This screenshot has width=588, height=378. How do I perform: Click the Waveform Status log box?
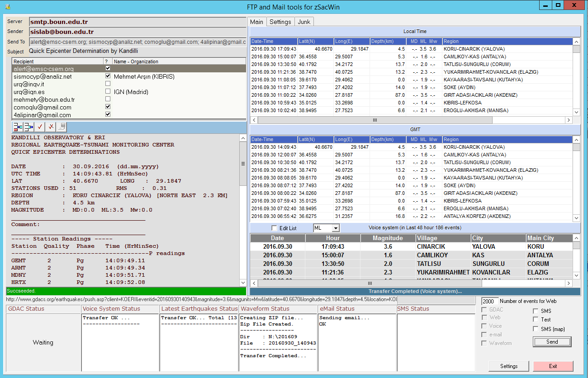pyautogui.click(x=278, y=342)
